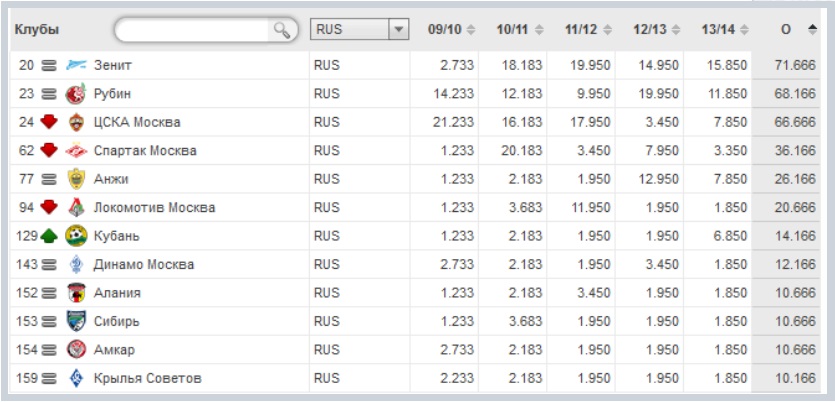Sort by the 09/10 season column
Screen dimensions: 835x402
pyautogui.click(x=450, y=30)
